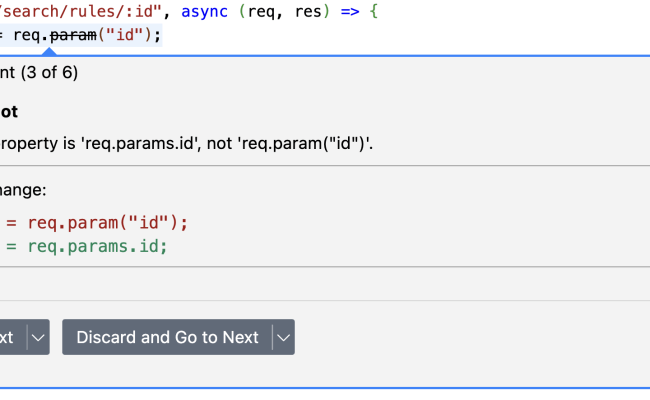Click the 'async' keyword in the route handler line
Screen dimensions: 650x400
(x=204, y=12)
